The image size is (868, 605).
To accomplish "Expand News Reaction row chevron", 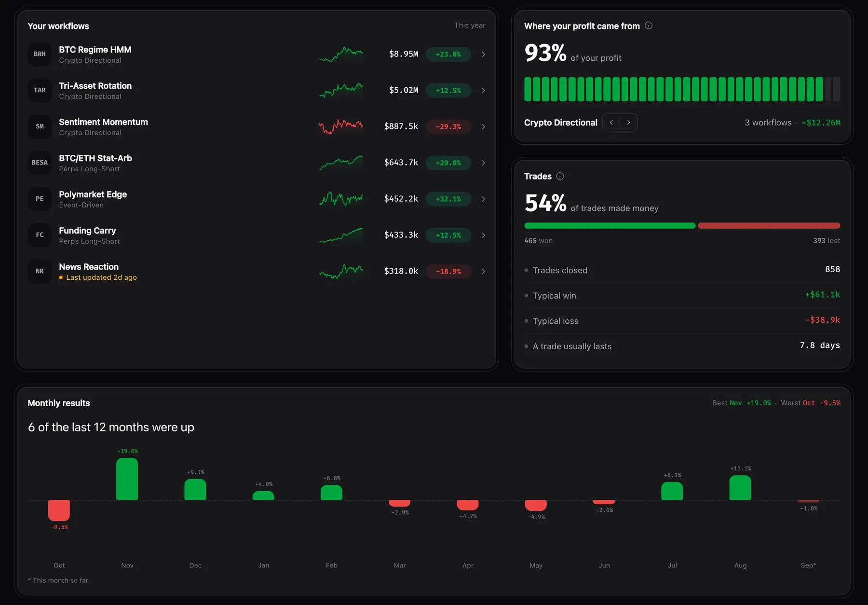I will 483,271.
